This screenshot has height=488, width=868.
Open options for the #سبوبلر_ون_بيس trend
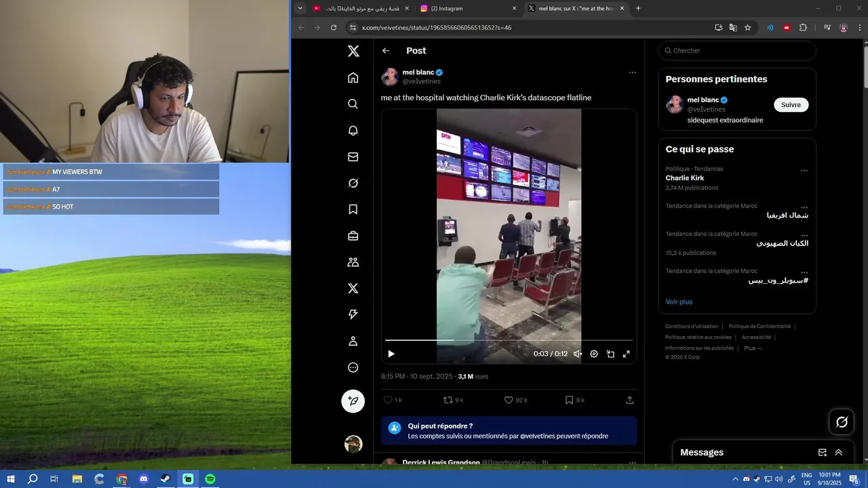(804, 272)
